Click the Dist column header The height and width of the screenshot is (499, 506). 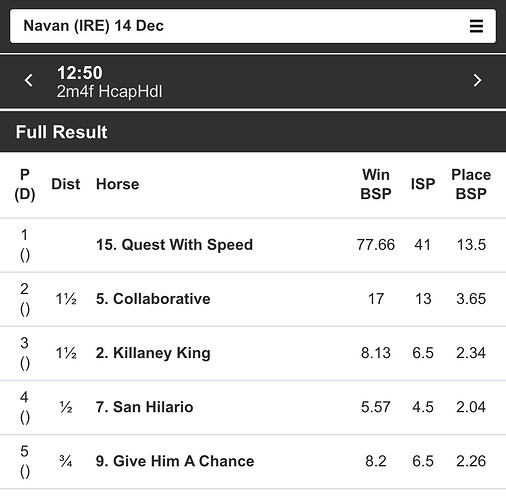click(66, 184)
